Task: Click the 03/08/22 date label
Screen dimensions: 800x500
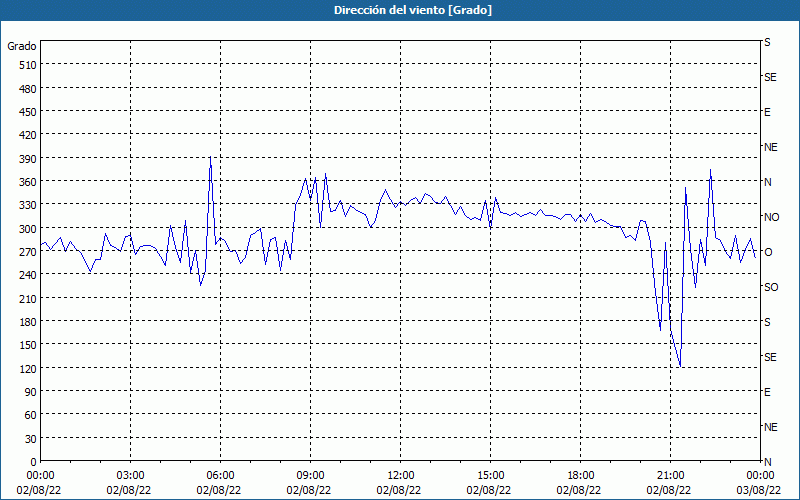Action: point(760,490)
